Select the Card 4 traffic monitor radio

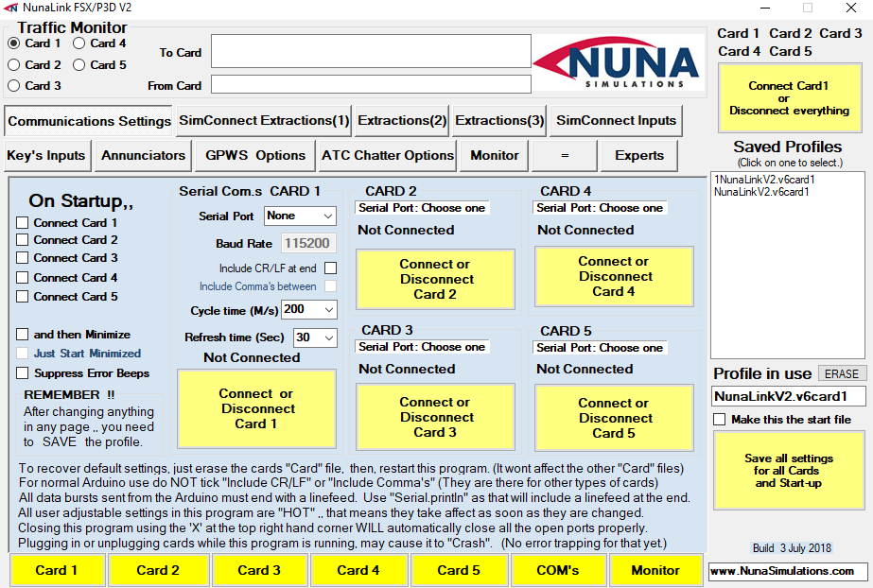click(x=79, y=43)
